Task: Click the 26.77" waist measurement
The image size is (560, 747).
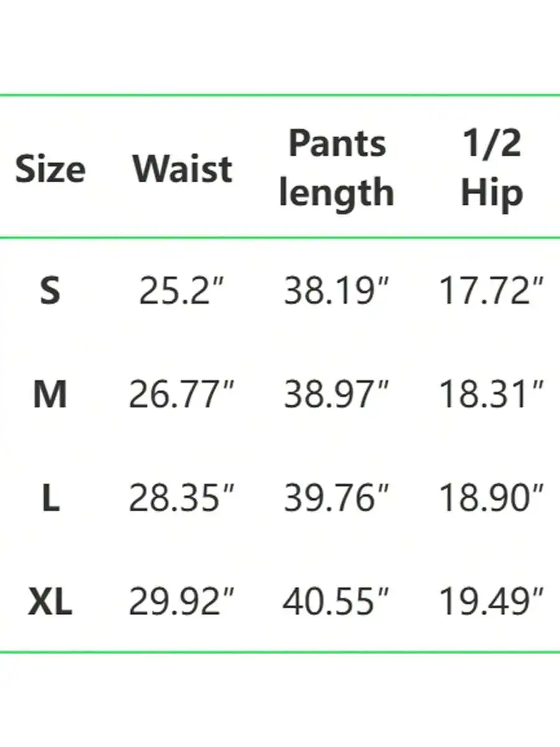Action: tap(181, 394)
